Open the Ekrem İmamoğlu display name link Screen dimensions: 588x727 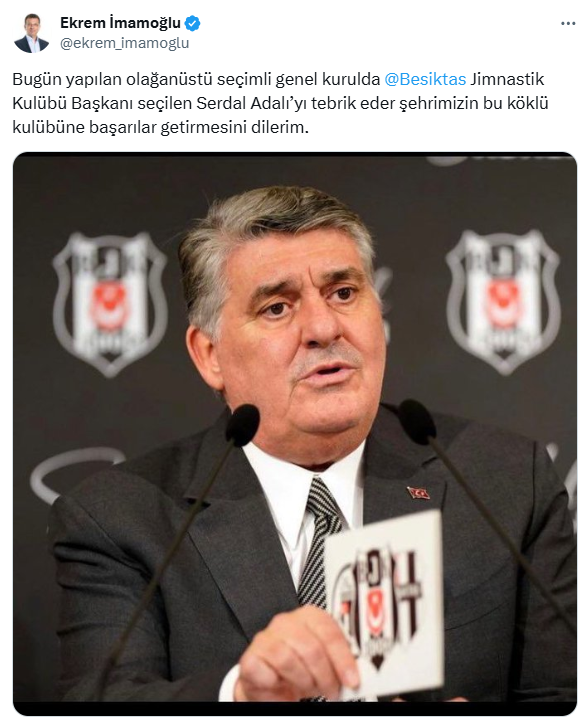click(x=121, y=23)
